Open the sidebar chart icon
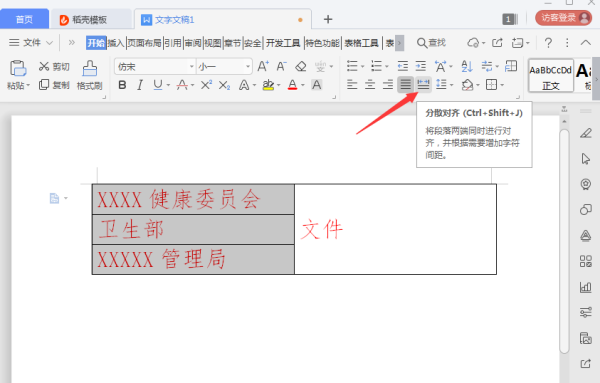600x383 pixels. coord(586,287)
